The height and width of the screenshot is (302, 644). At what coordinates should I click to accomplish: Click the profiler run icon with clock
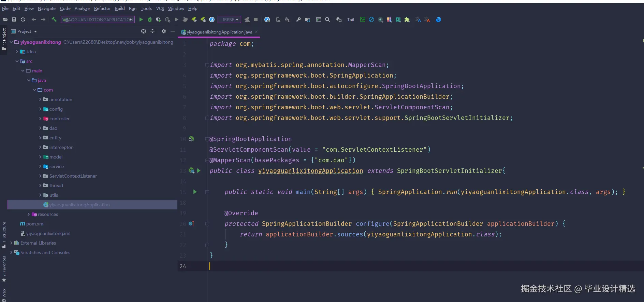(167, 20)
